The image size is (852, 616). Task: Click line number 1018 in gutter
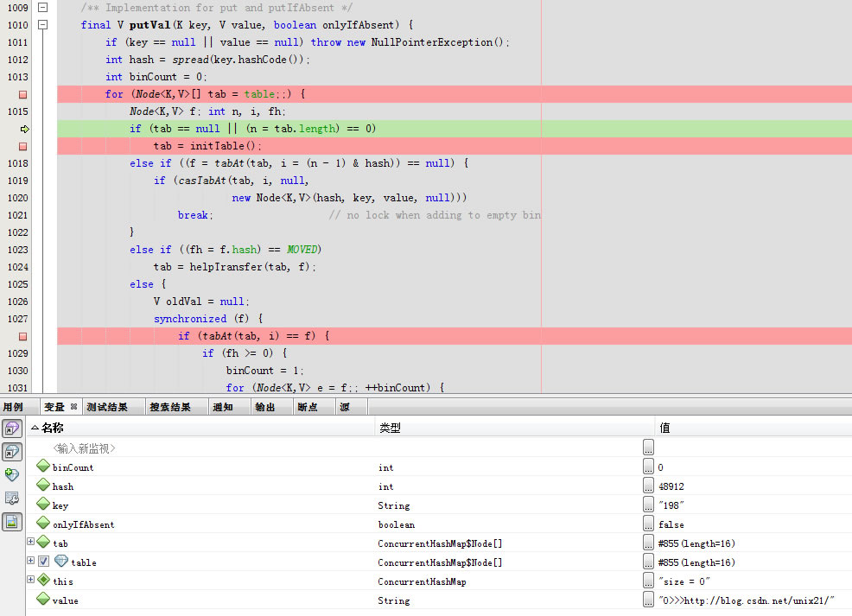[x=18, y=163]
